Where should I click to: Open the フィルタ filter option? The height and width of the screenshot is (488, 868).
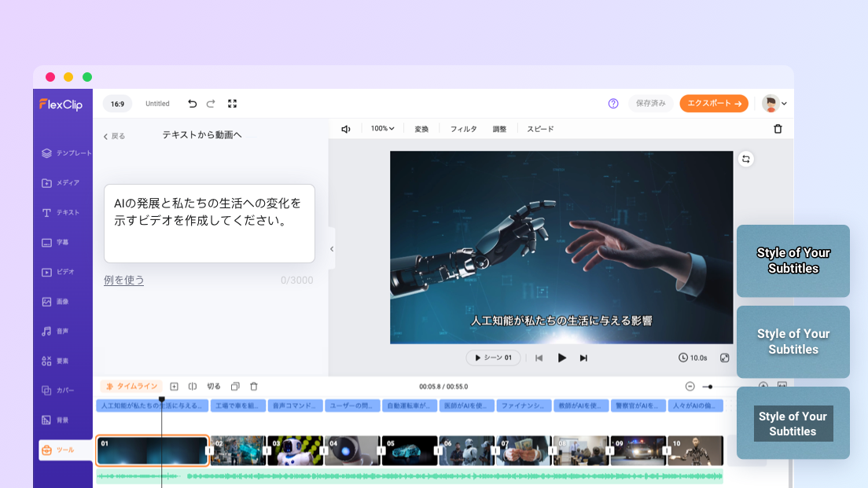(x=463, y=129)
